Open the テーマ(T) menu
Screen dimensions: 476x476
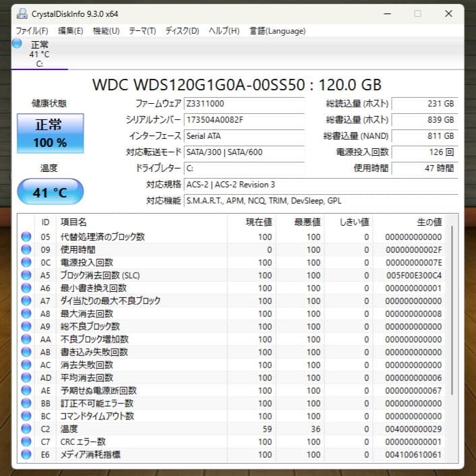pos(142,31)
